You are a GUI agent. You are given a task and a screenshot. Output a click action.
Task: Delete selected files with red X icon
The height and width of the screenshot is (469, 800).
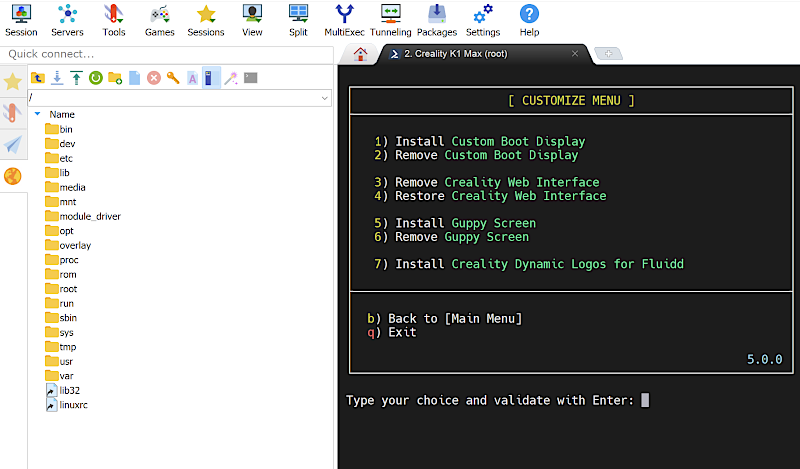coord(154,78)
